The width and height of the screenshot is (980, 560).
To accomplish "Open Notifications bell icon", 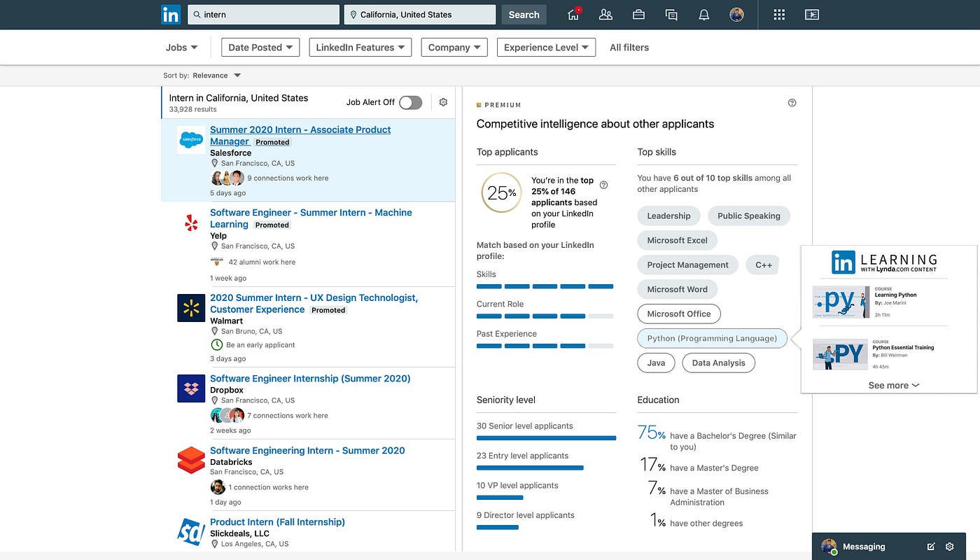I will (x=703, y=15).
